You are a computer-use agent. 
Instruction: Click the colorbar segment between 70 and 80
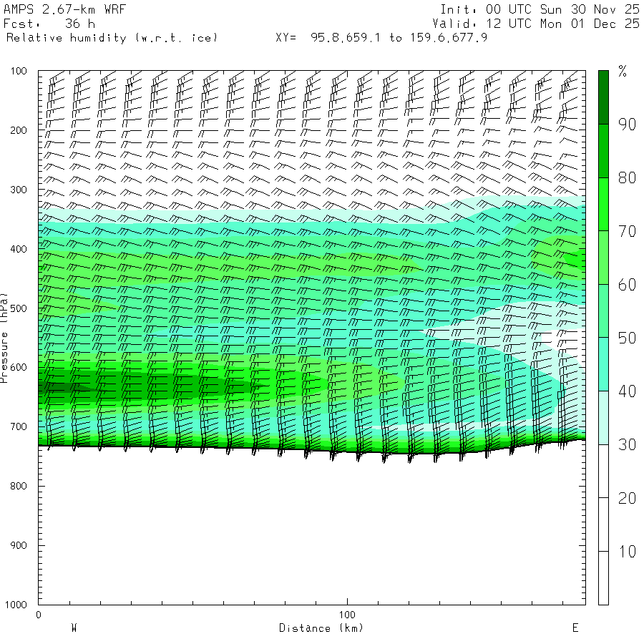click(x=603, y=204)
